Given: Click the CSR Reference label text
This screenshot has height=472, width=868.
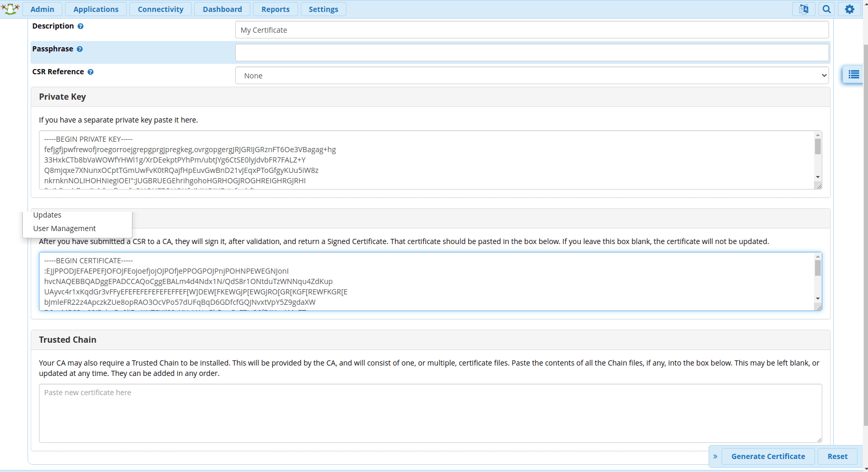Looking at the screenshot, I should 58,72.
